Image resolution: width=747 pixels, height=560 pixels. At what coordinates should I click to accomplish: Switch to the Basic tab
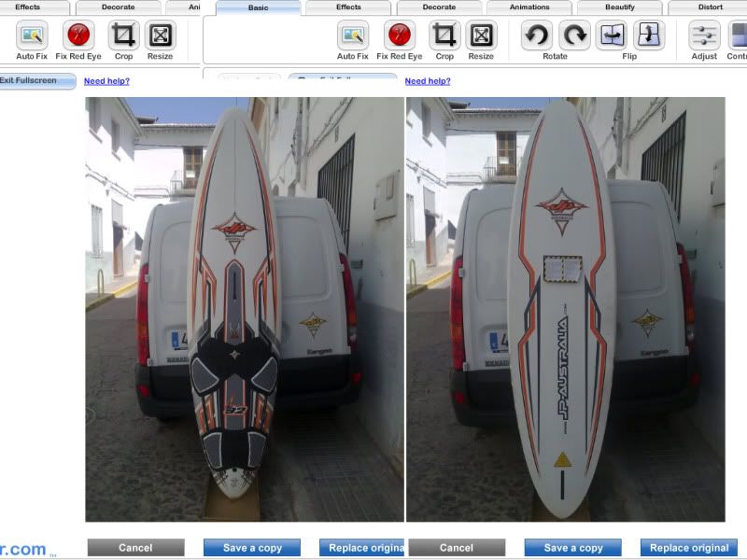tap(259, 7)
